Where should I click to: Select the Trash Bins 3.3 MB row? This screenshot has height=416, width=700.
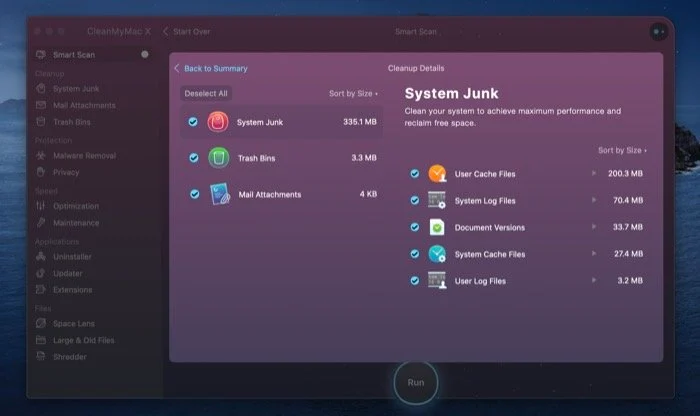click(281, 158)
